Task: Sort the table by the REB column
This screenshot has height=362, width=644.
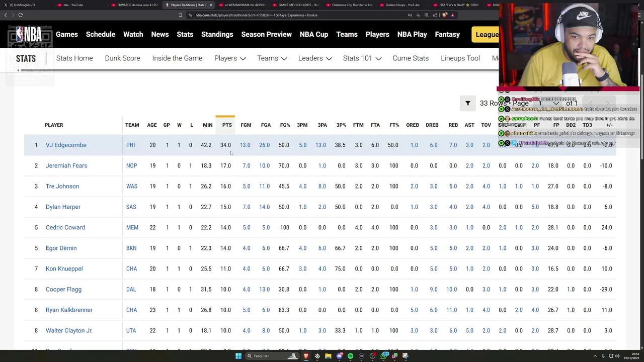Action: [x=453, y=125]
